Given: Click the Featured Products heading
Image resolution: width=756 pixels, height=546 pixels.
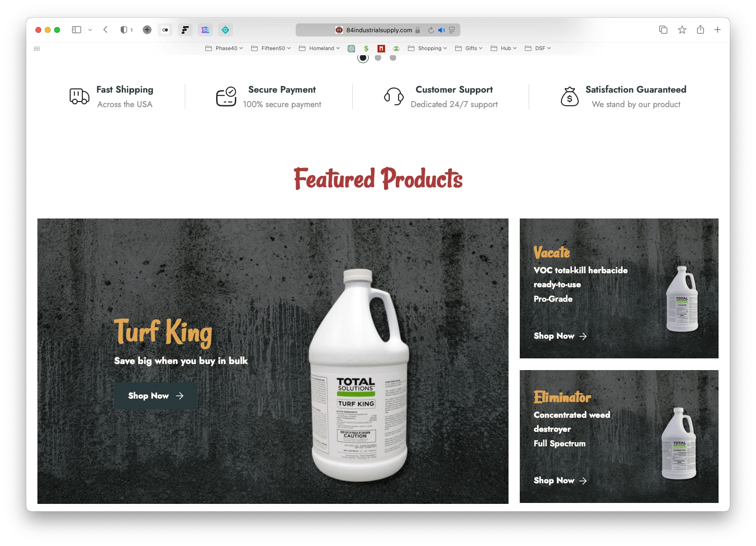Looking at the screenshot, I should tap(378, 178).
